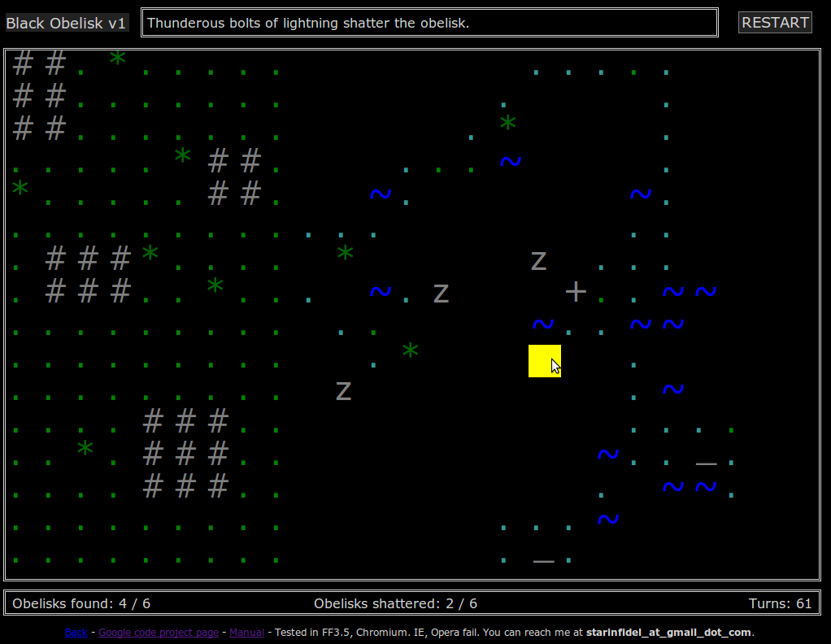Follow the Back link in the footer
This screenshot has height=644, width=831.
(x=76, y=632)
